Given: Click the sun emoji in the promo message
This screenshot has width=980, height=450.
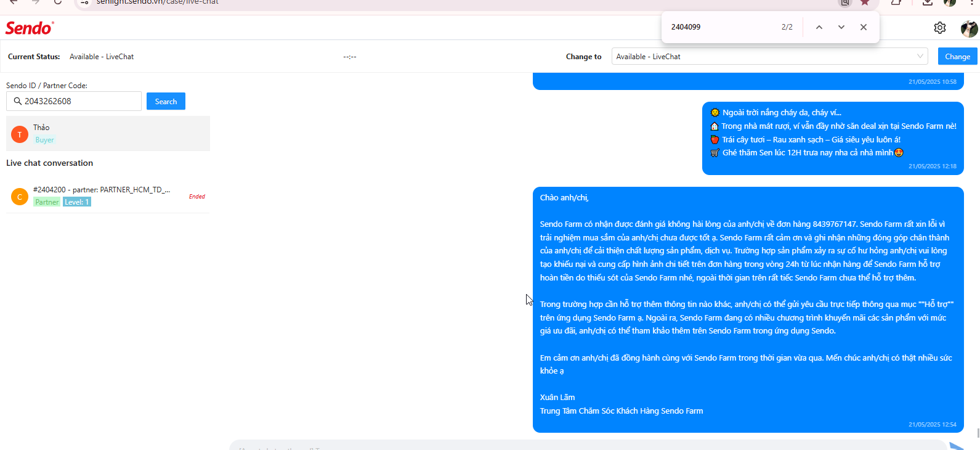Looking at the screenshot, I should 715,113.
